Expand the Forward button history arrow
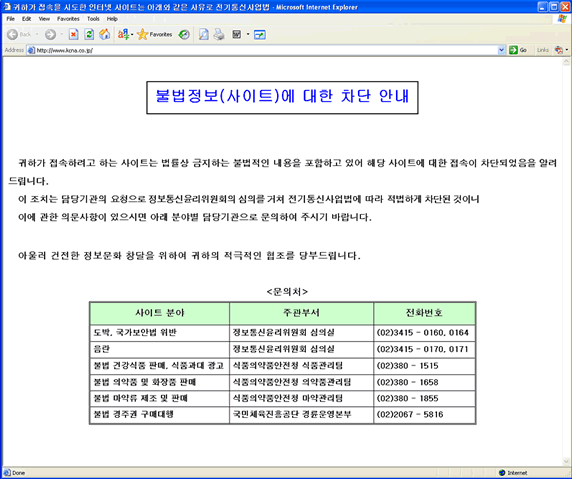The height and width of the screenshot is (479, 572). pos(61,34)
